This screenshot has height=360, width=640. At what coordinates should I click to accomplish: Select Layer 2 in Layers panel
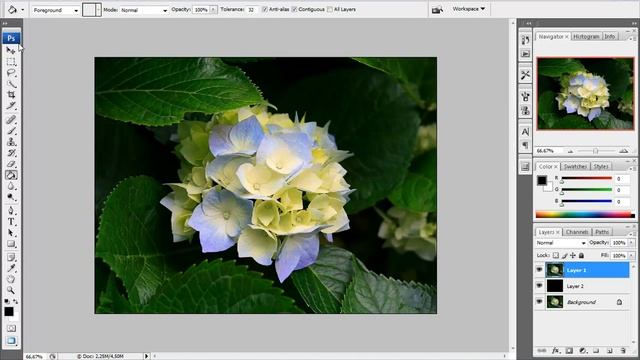[588, 286]
